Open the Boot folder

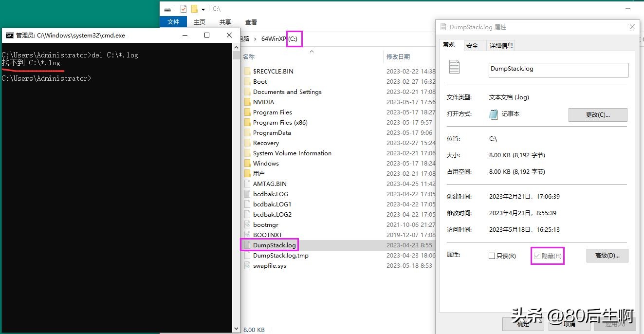pyautogui.click(x=259, y=81)
